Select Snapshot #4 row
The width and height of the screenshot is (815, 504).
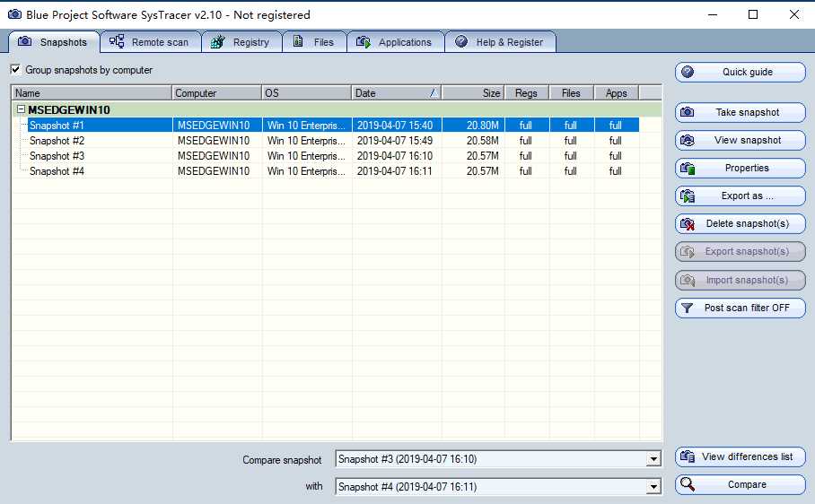[333, 170]
